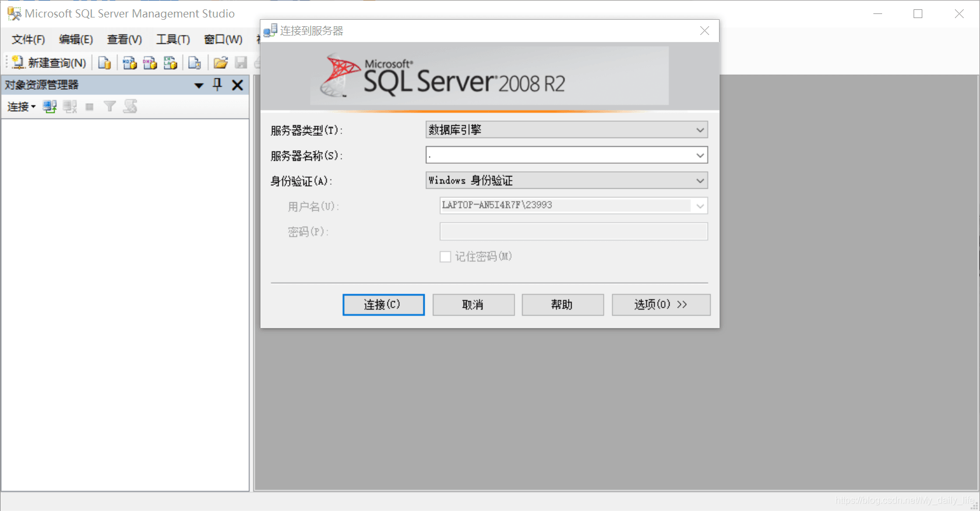Click the SQL Server Compact Query icon
980x511 pixels.
click(x=195, y=62)
